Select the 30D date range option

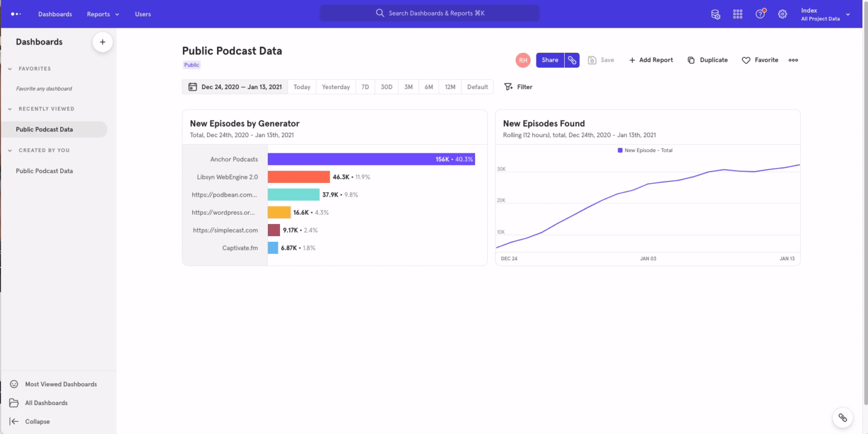[386, 87]
